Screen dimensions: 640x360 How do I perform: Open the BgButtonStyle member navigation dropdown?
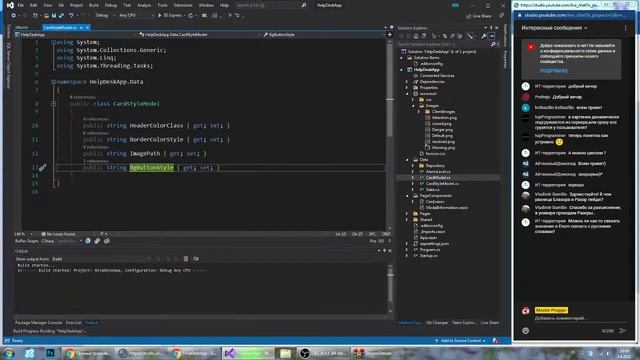click(324, 35)
